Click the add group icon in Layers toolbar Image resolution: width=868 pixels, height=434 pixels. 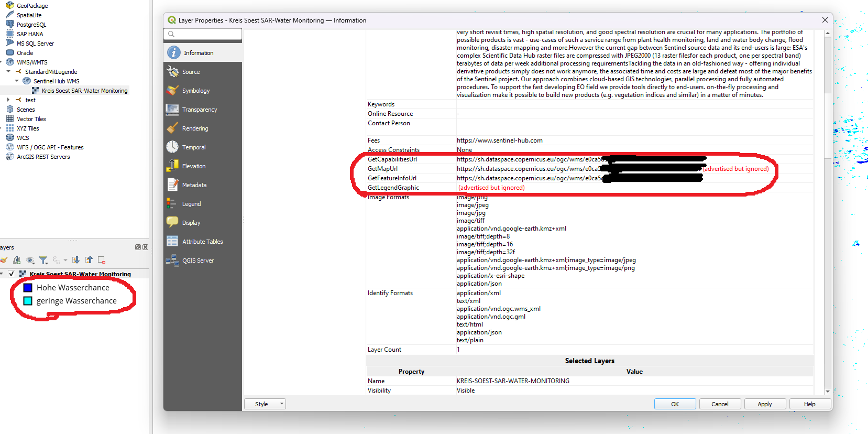click(17, 260)
